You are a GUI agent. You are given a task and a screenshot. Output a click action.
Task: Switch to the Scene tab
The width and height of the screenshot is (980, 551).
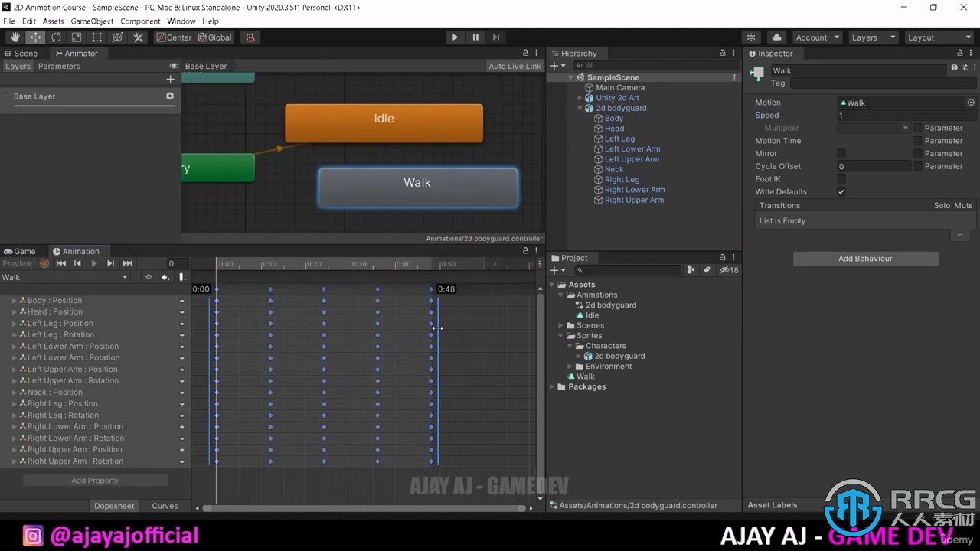pyautogui.click(x=21, y=54)
